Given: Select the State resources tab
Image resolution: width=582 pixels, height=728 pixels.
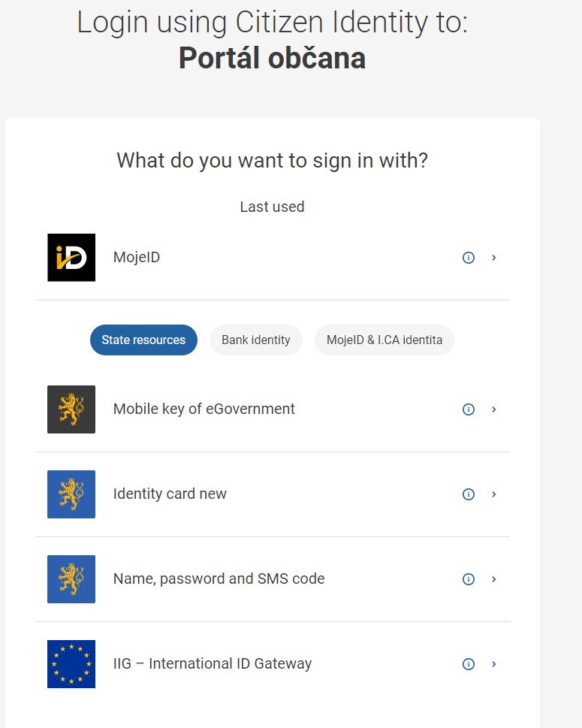Looking at the screenshot, I should 143,340.
